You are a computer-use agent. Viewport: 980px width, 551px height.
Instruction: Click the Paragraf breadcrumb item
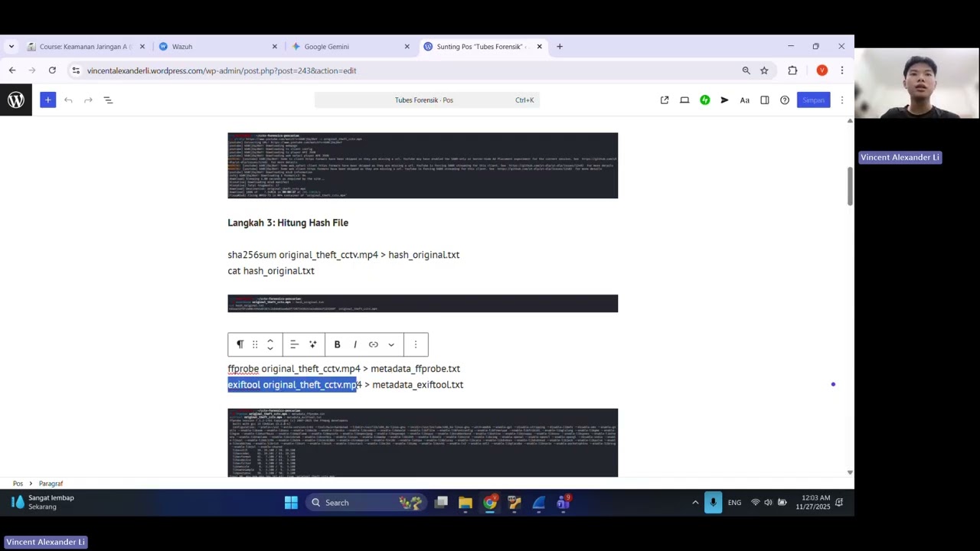click(x=51, y=484)
